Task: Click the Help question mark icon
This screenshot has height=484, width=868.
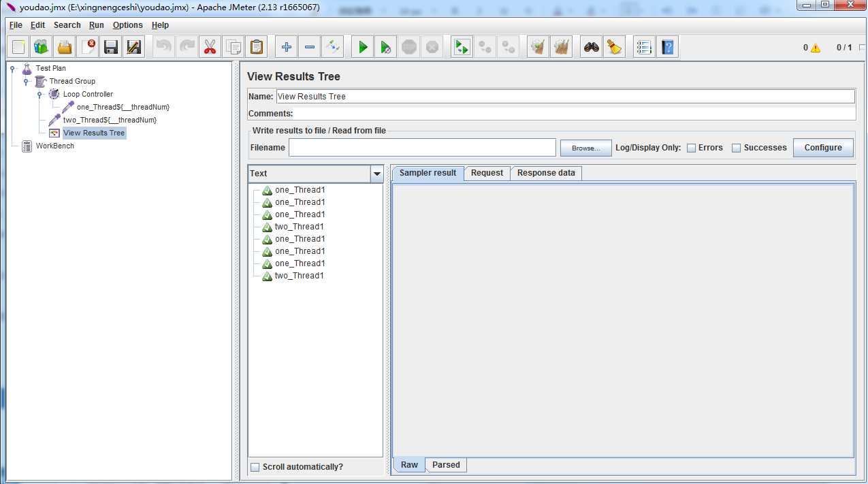Action: tap(668, 47)
